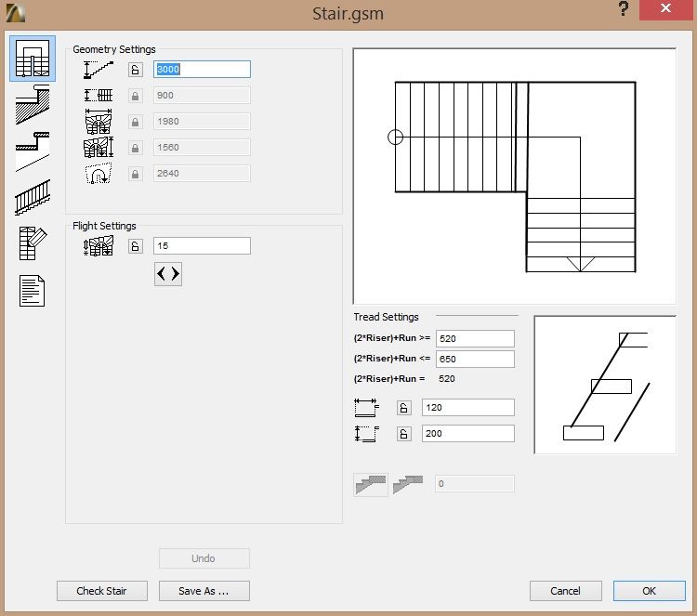
Task: Click the Save As ... button
Action: pos(204,591)
